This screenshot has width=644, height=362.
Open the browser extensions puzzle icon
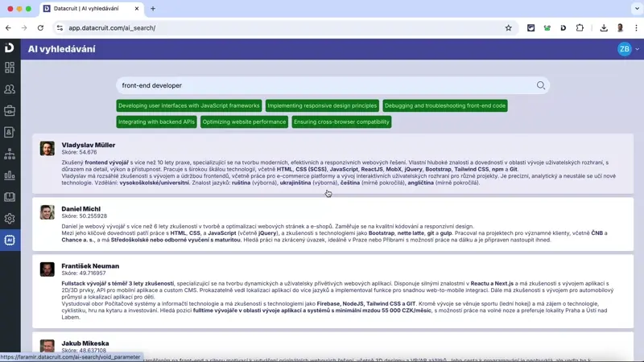click(580, 27)
